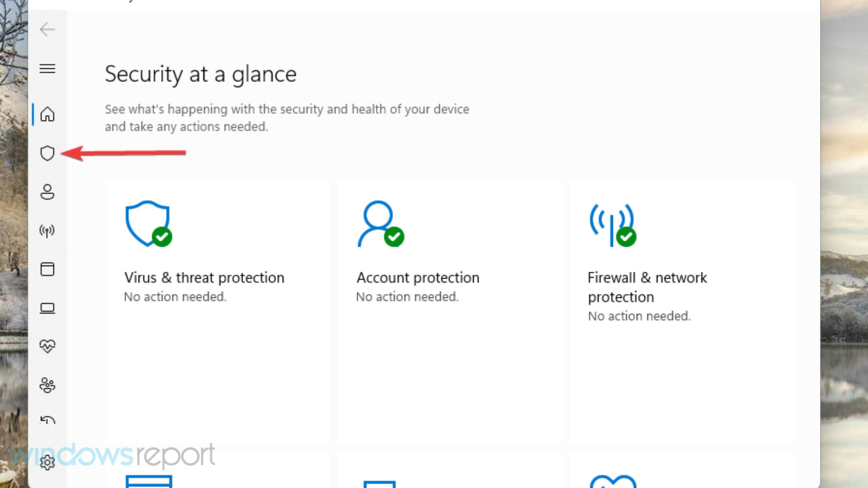Screen dimensions: 868x488
Task: Open Firewall & network protection sidebar icon
Action: point(47,231)
